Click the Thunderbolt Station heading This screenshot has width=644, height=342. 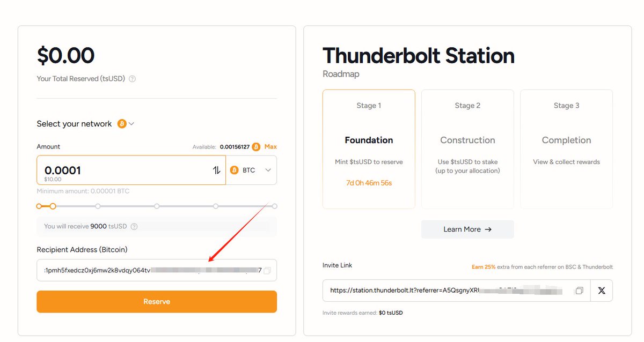point(419,56)
